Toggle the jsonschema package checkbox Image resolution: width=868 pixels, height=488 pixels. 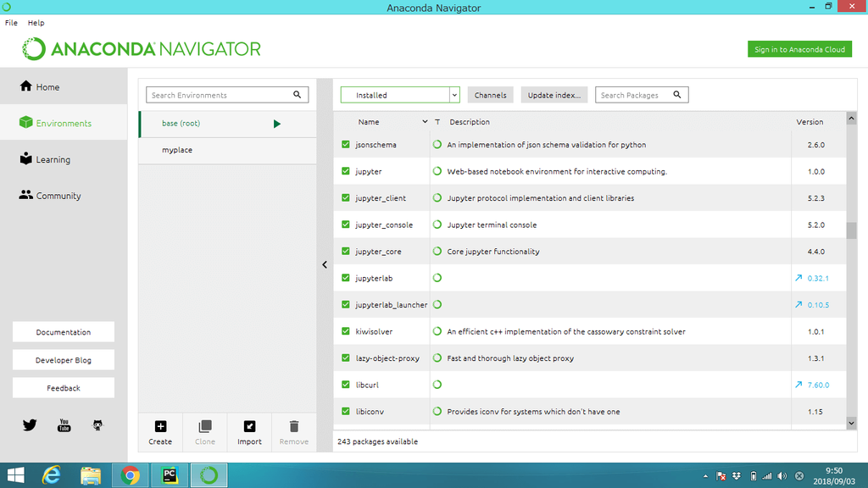click(x=346, y=144)
